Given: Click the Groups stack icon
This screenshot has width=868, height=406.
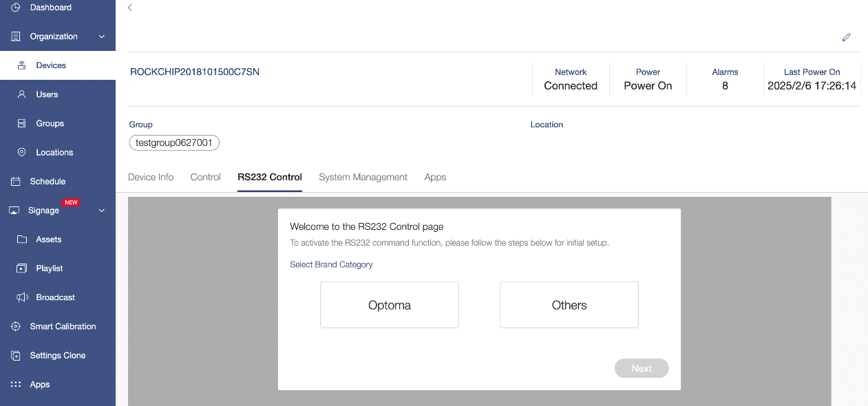Looking at the screenshot, I should (x=22, y=123).
